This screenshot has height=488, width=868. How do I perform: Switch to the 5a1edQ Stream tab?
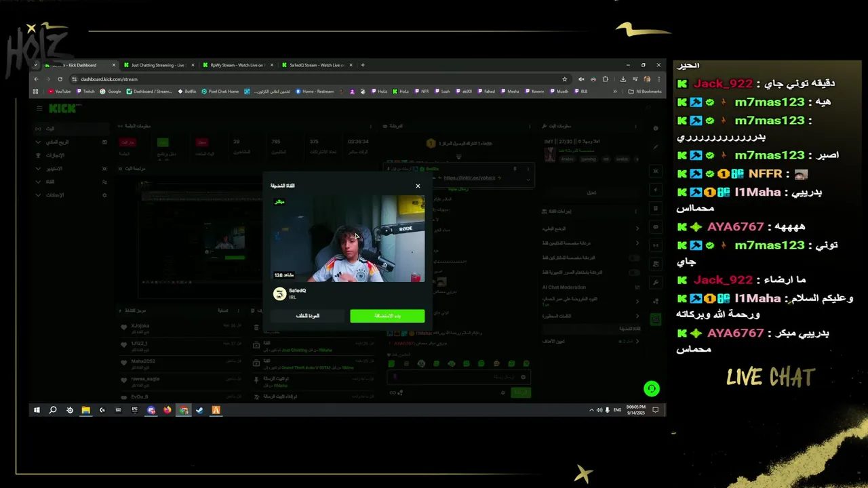(x=316, y=65)
